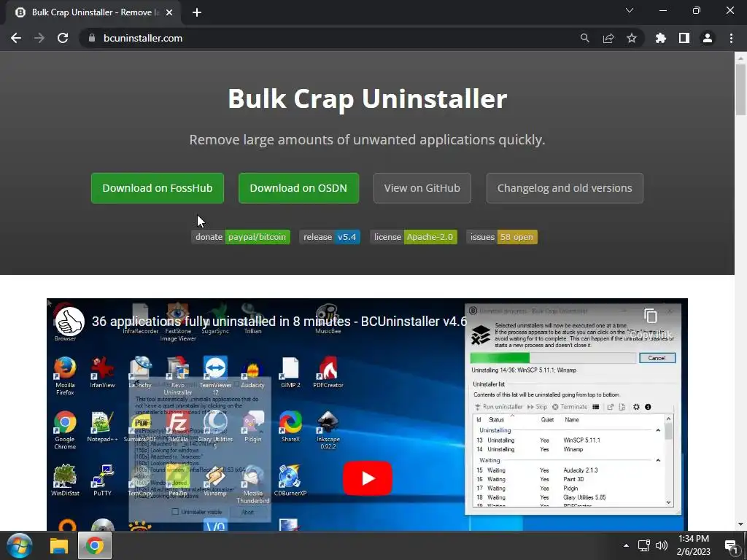747x560 pixels.
Task: Bookmark the page with star icon
Action: coord(632,38)
